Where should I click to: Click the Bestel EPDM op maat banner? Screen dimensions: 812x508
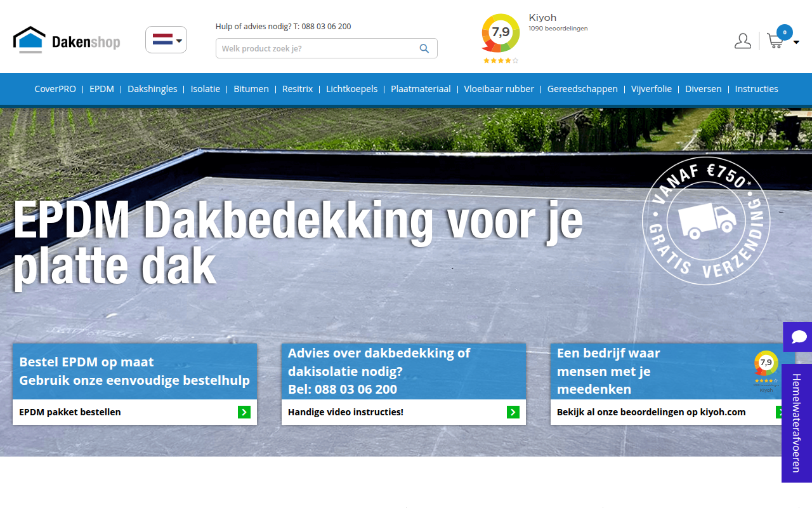point(134,371)
